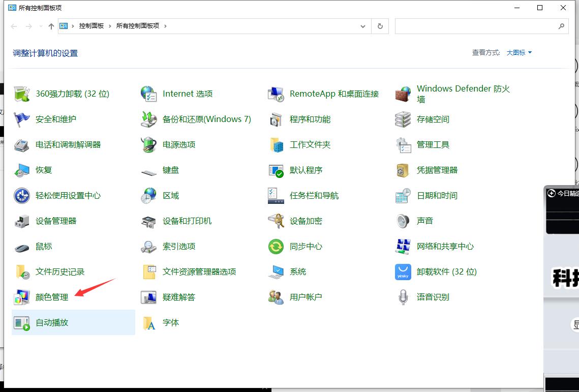The height and width of the screenshot is (392, 579).
Task: Open the 系统 computer icon
Action: coord(276,272)
